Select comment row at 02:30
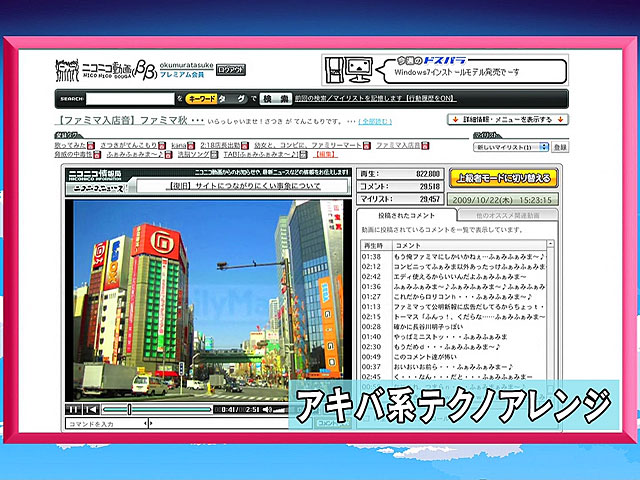 coord(453,347)
